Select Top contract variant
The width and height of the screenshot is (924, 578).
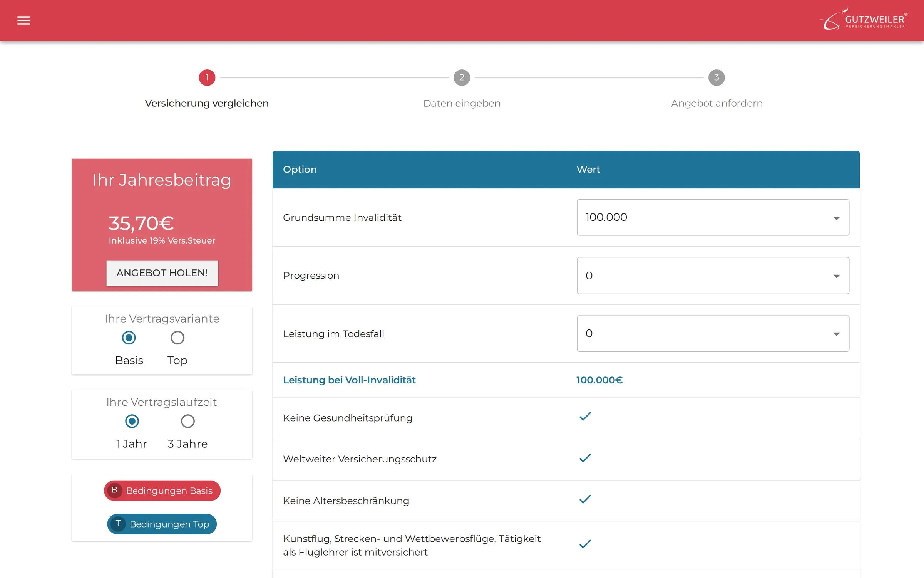[177, 338]
